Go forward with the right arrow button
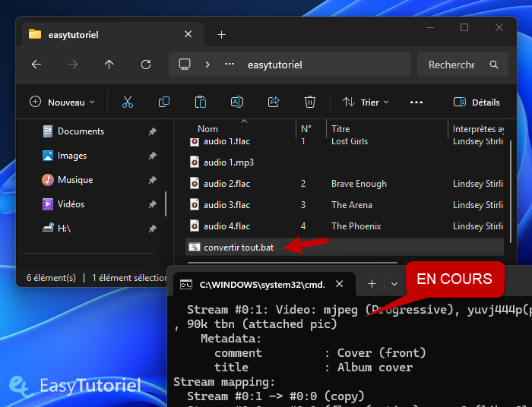This screenshot has width=532, height=407. coord(73,65)
